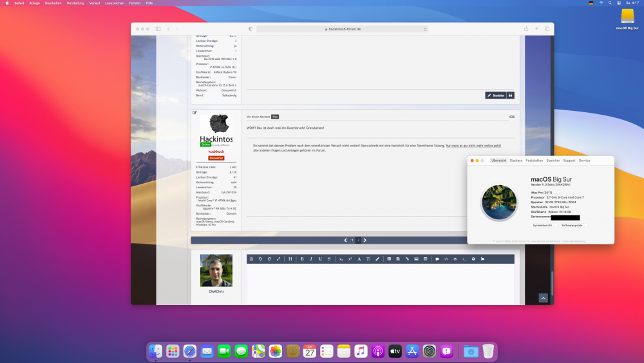Open the Music app from the Dock
Viewport: 644px width, 363px height.
361,351
